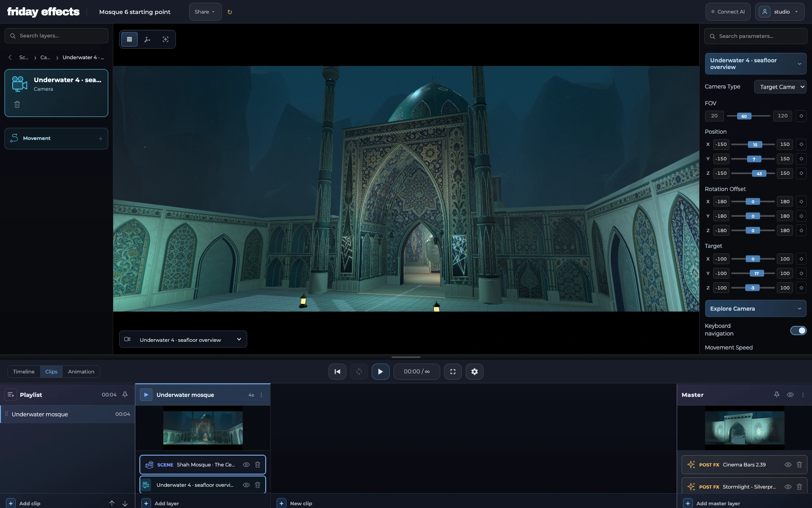Image resolution: width=812 pixels, height=508 pixels.
Task: Enter fullscreen preview mode
Action: pos(453,372)
